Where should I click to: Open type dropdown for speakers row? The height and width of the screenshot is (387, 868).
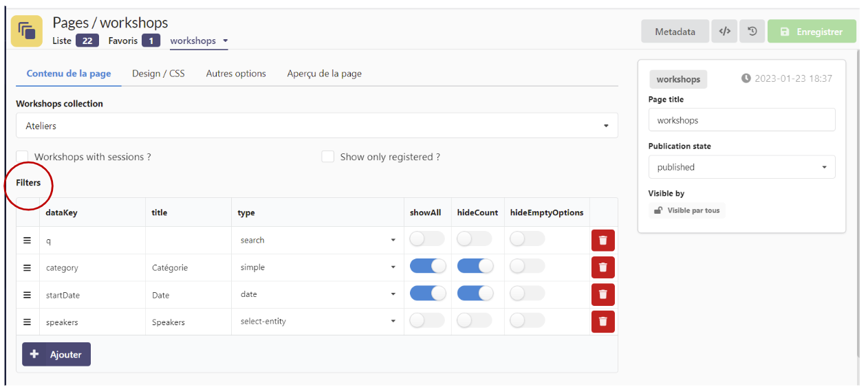tap(317, 321)
